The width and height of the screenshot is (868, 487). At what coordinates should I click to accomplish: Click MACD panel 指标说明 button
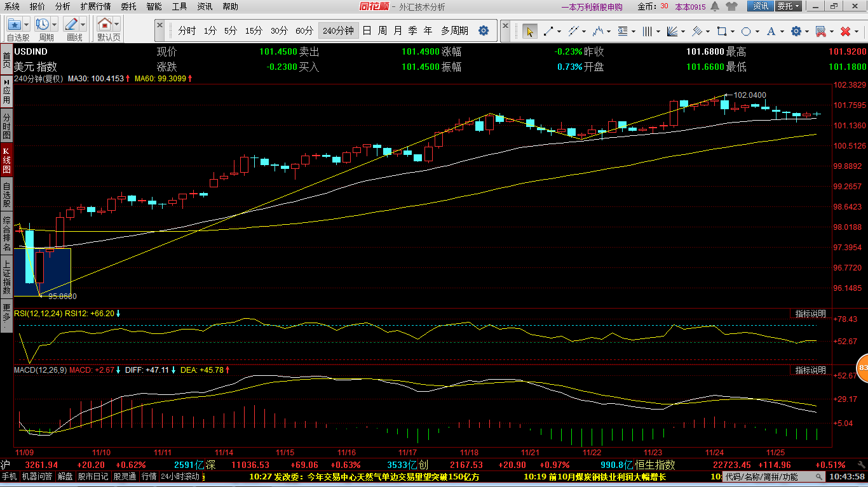810,370
